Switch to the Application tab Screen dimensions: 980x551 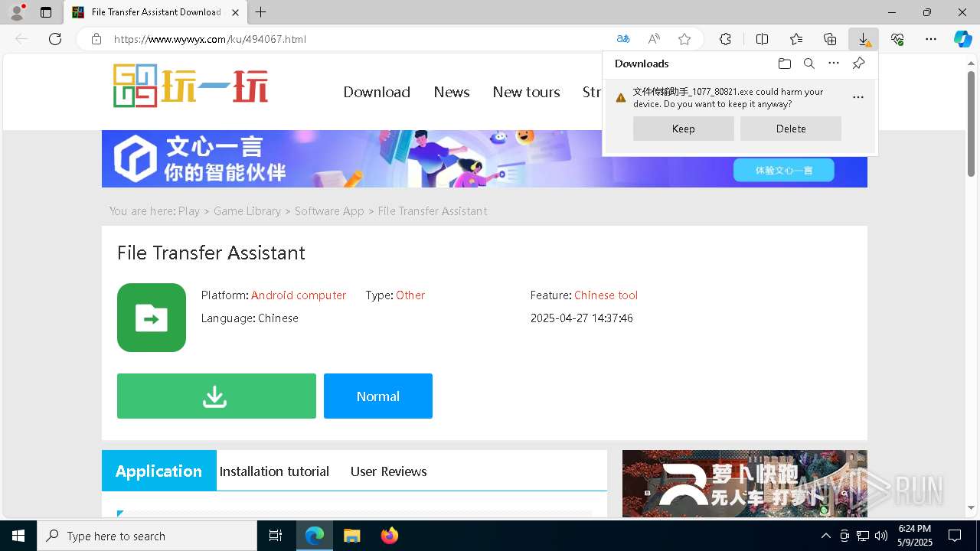159,471
